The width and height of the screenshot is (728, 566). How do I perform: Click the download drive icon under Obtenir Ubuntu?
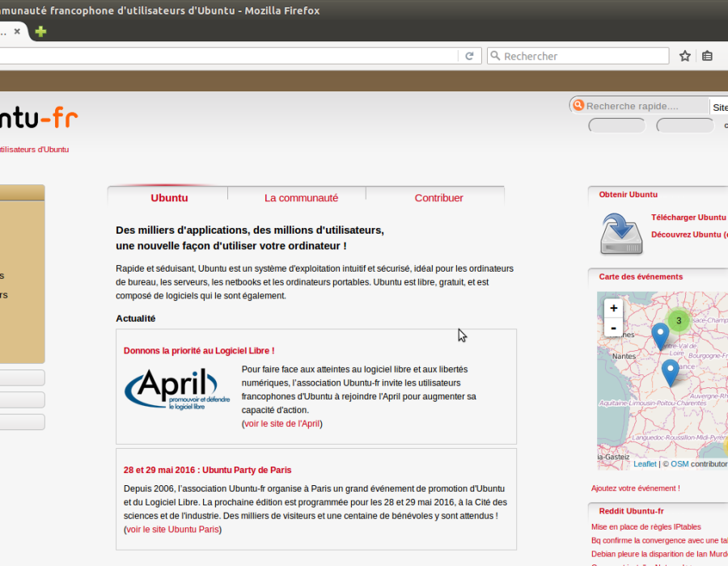tap(621, 234)
